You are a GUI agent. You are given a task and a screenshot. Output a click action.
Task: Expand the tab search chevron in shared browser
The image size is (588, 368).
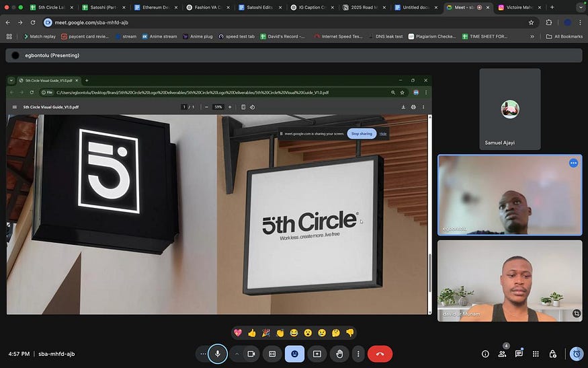coord(11,80)
